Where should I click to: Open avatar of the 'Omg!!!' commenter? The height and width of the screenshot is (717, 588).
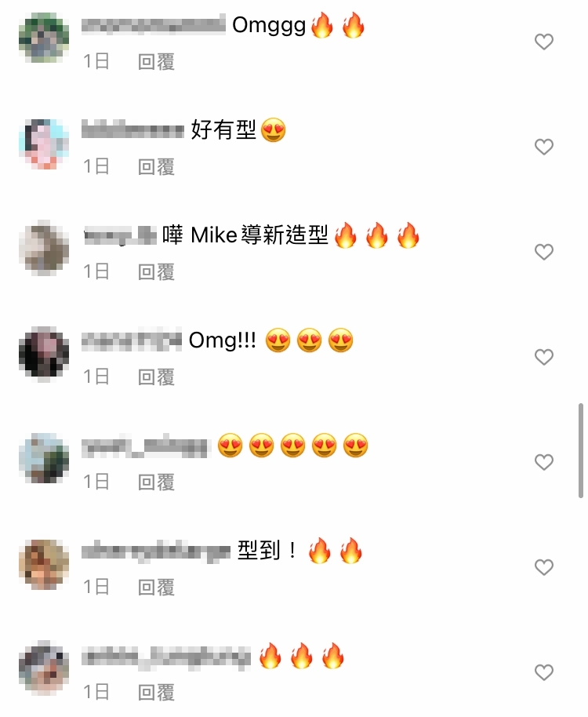(x=44, y=354)
